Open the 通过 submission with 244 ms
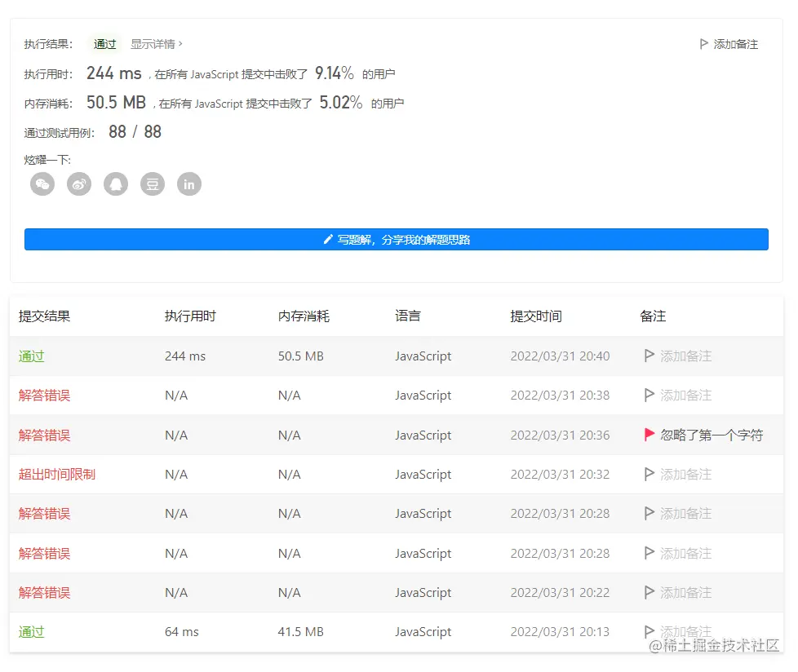Viewport: 798px width, 672px height. pos(32,356)
